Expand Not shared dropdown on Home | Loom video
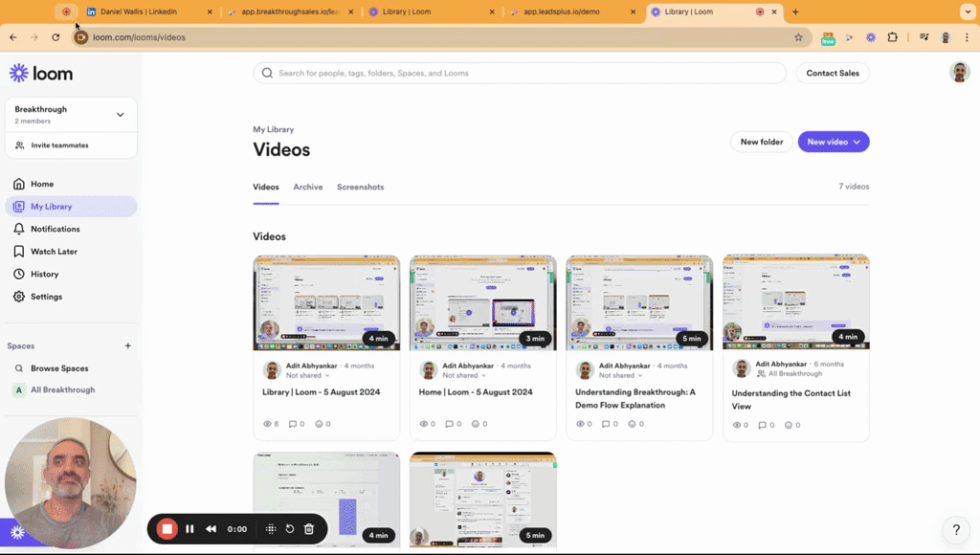 (464, 376)
